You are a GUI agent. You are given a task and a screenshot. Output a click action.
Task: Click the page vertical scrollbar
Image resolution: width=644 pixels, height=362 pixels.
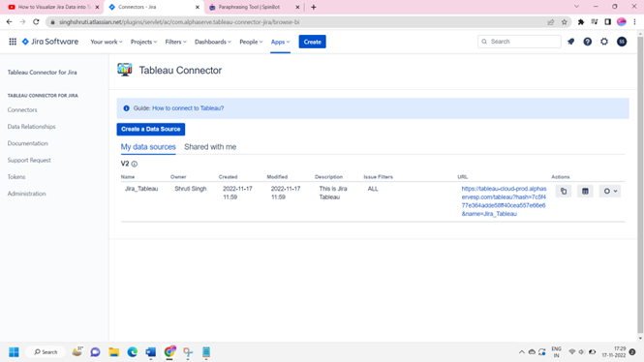point(640,185)
